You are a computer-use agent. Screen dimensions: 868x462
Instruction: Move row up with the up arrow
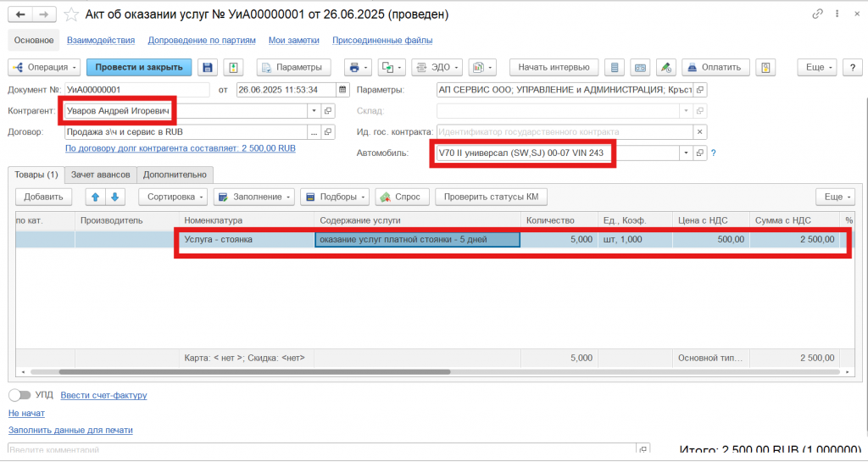(97, 197)
